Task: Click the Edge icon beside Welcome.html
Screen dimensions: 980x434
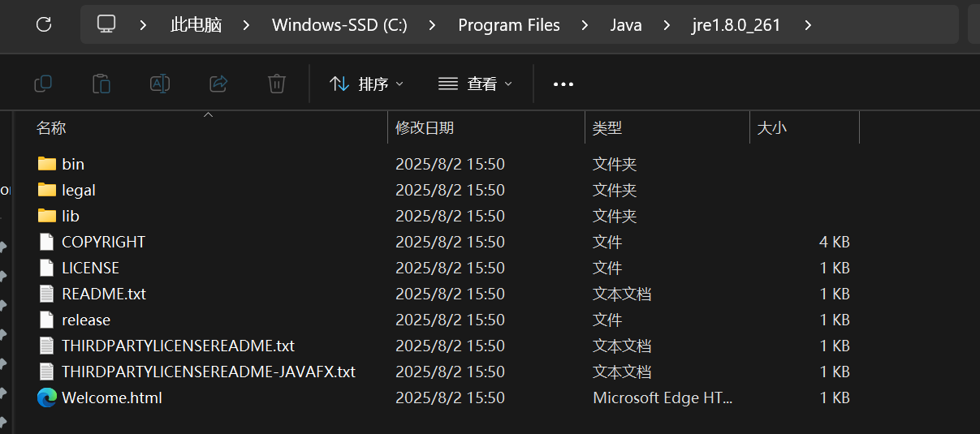Action: coord(47,397)
